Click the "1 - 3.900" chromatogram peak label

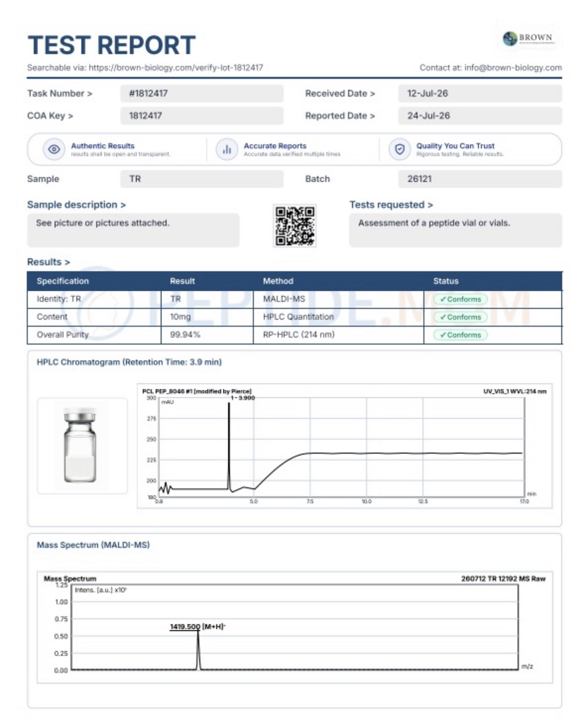pyautogui.click(x=242, y=398)
